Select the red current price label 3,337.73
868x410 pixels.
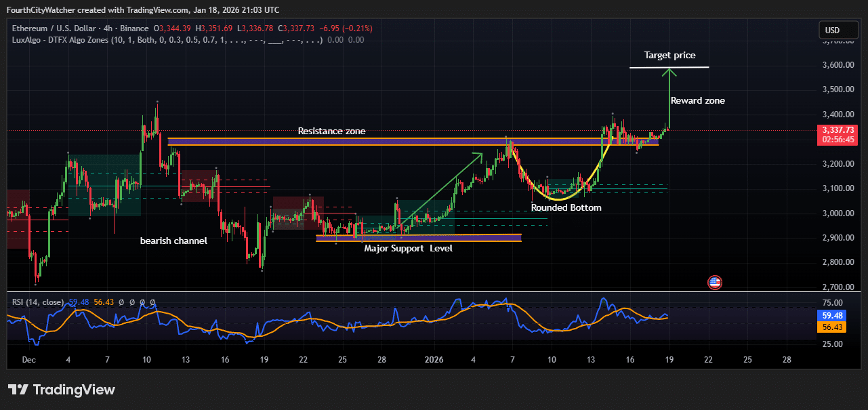click(838, 129)
